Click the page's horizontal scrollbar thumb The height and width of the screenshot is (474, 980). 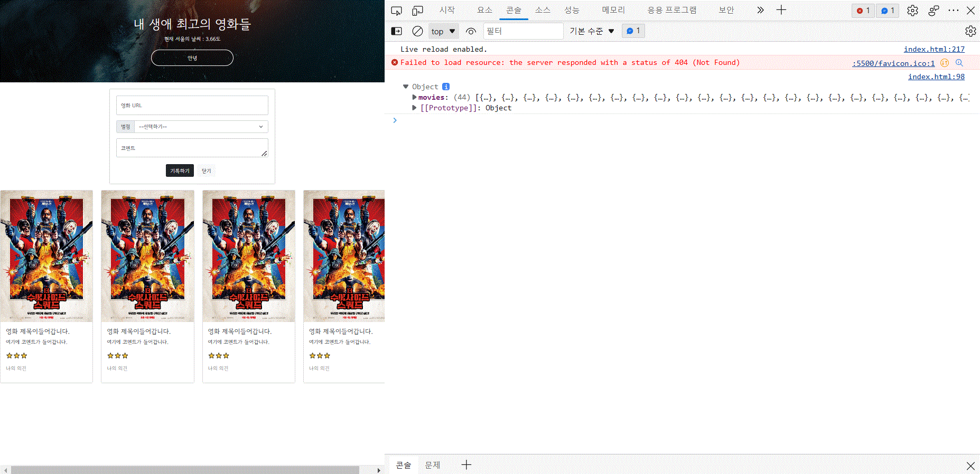pyautogui.click(x=185, y=470)
